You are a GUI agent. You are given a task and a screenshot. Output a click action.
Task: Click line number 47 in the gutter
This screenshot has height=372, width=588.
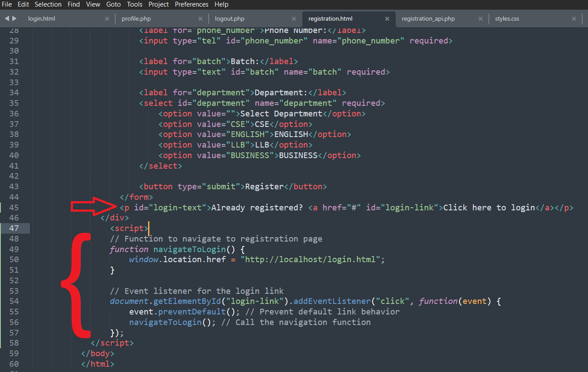click(x=14, y=228)
